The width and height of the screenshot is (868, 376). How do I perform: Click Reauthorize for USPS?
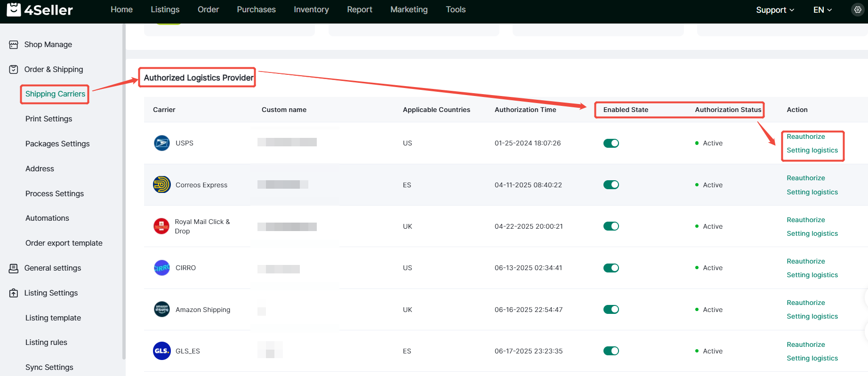point(805,136)
